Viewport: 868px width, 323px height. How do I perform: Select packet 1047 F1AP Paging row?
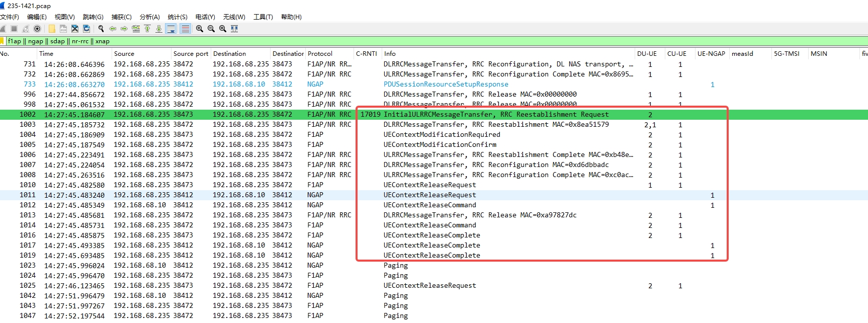[x=434, y=316]
